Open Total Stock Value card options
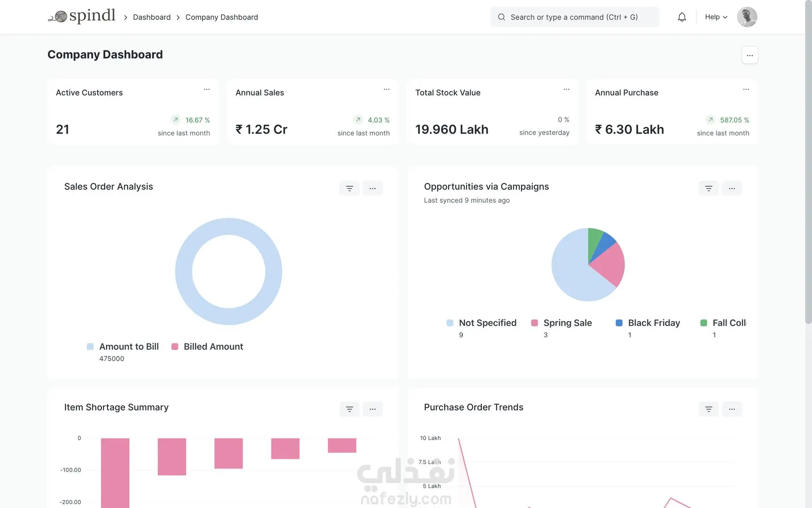This screenshot has height=508, width=812. (x=566, y=89)
